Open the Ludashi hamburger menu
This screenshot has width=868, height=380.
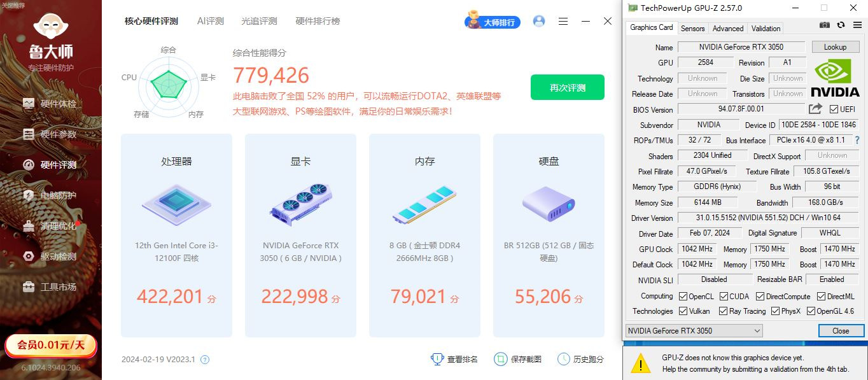pyautogui.click(x=563, y=21)
